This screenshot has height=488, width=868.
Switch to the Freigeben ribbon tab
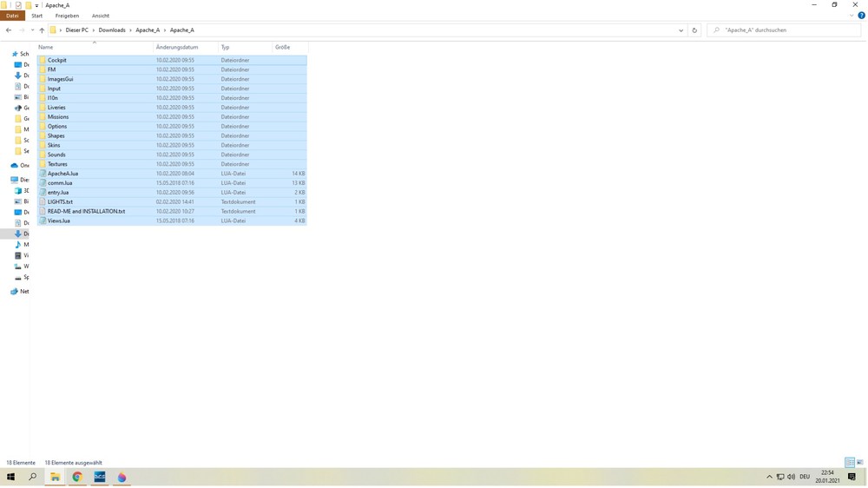click(67, 16)
